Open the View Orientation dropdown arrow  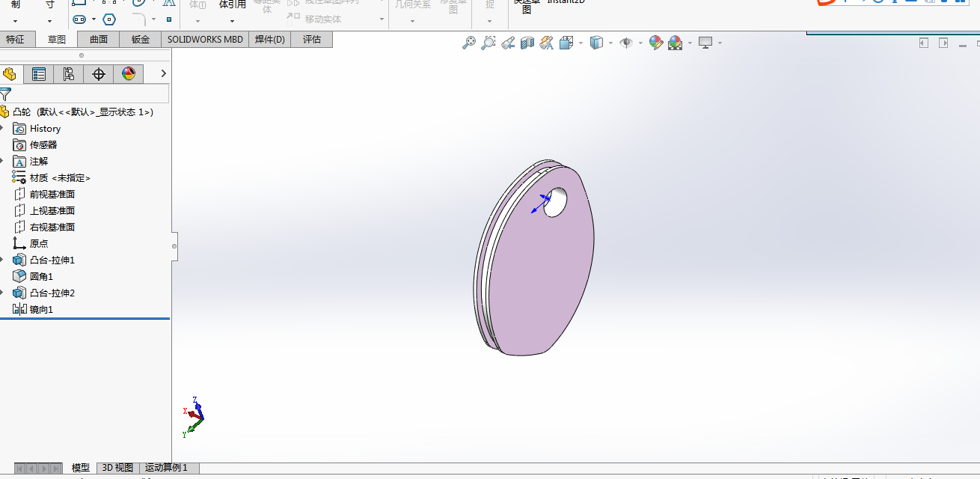coord(581,43)
